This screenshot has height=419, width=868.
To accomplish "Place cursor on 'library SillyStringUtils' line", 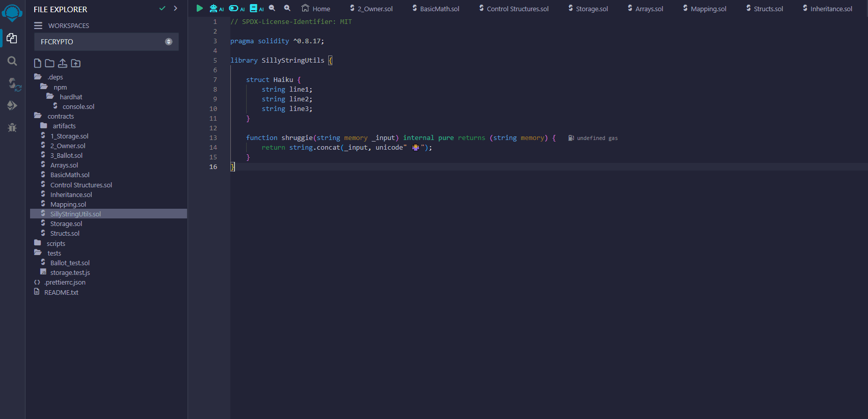I will [281, 61].
